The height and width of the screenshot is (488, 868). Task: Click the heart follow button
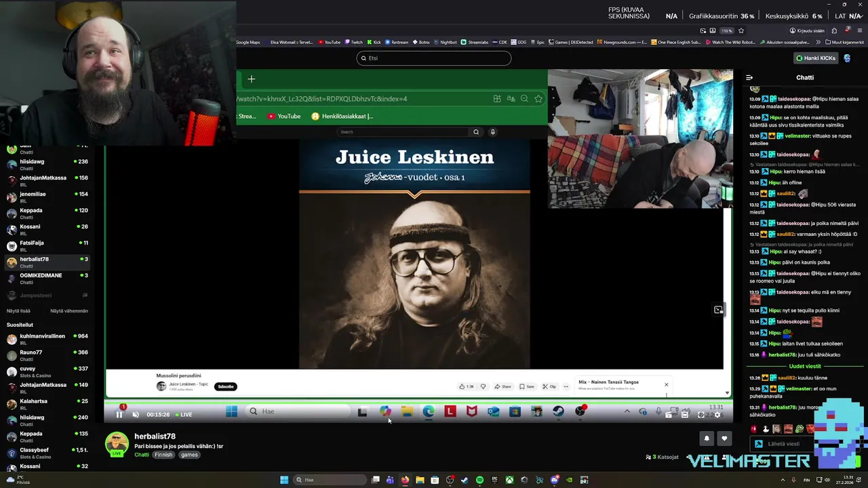coord(724,439)
